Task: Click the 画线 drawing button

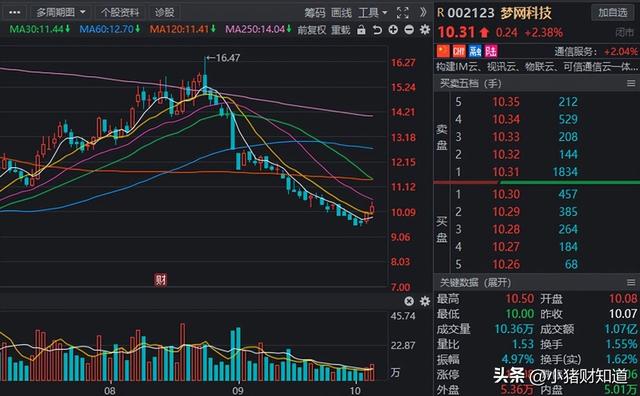Action: pos(342,13)
